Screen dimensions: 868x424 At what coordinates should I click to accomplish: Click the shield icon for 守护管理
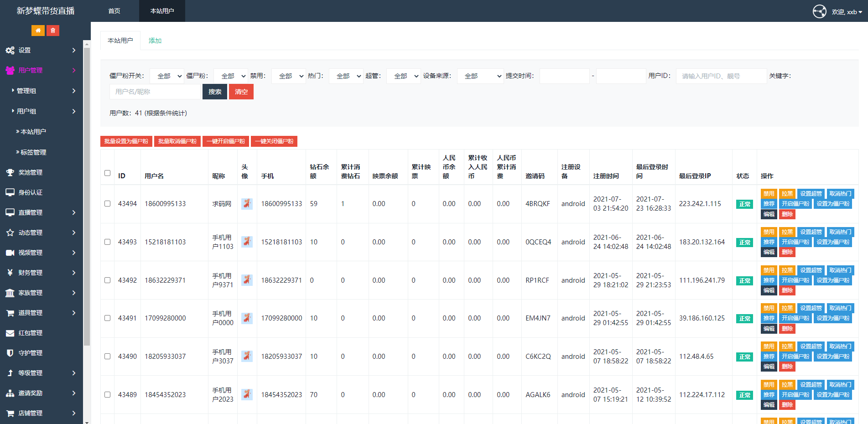pyautogui.click(x=10, y=352)
